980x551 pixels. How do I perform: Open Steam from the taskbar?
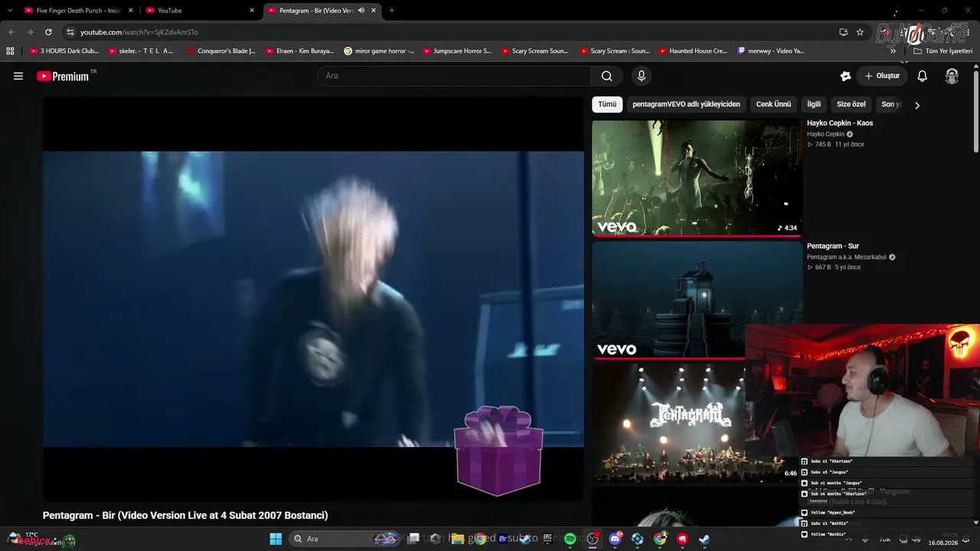point(704,539)
